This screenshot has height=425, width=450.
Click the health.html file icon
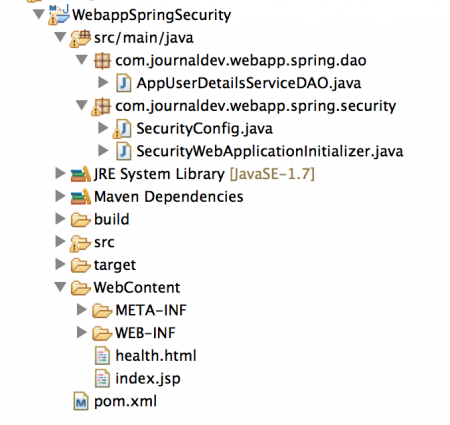pyautogui.click(x=102, y=355)
